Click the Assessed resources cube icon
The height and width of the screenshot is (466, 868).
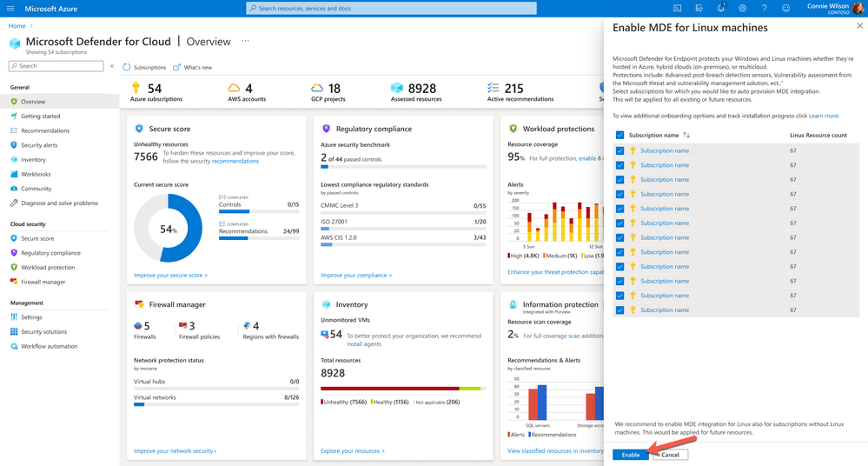pyautogui.click(x=397, y=88)
